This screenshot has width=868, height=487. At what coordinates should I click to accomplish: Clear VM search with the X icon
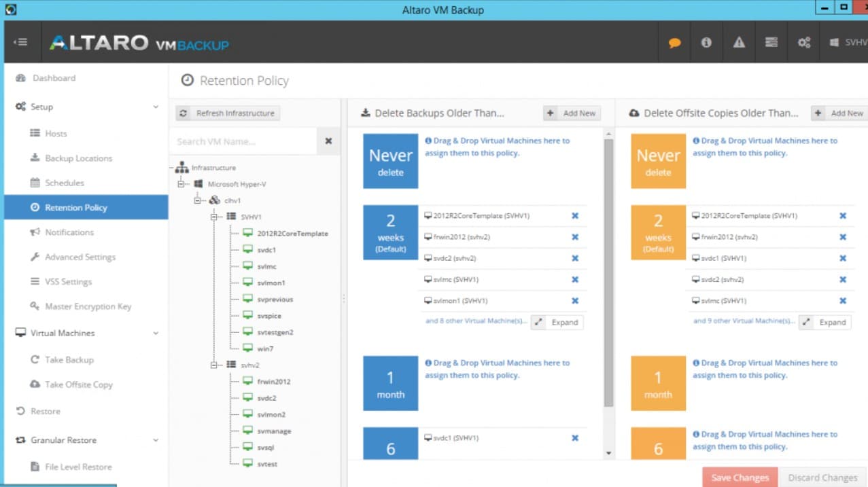tap(328, 141)
